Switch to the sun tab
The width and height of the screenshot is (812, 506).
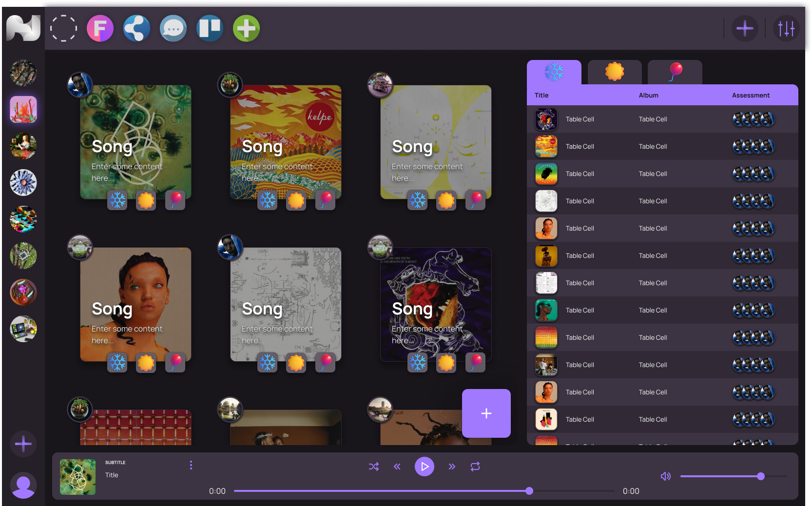(x=615, y=72)
